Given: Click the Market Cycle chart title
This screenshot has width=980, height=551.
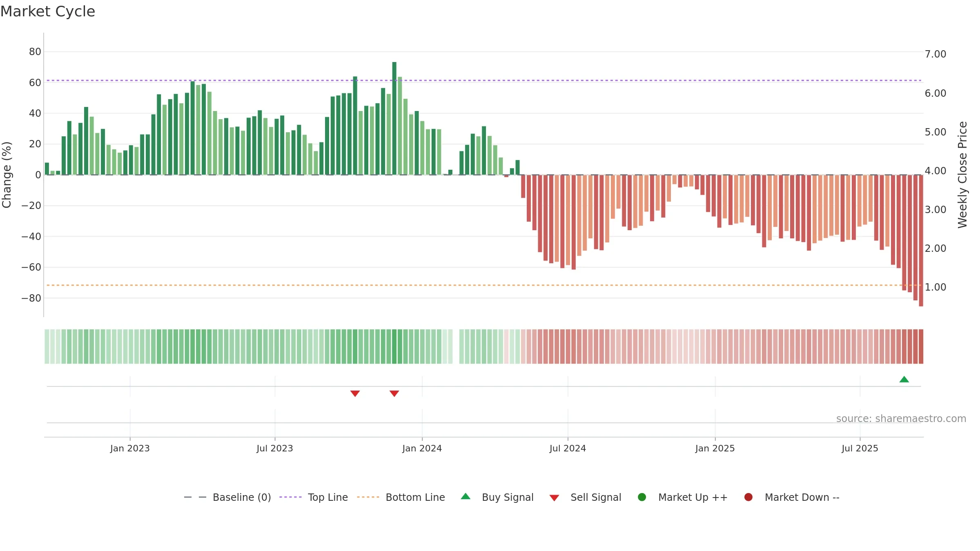Looking at the screenshot, I should (48, 11).
